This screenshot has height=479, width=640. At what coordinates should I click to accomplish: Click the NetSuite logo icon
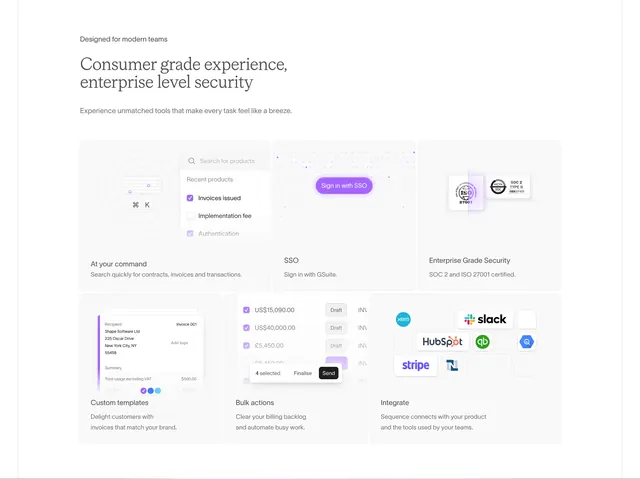(452, 365)
